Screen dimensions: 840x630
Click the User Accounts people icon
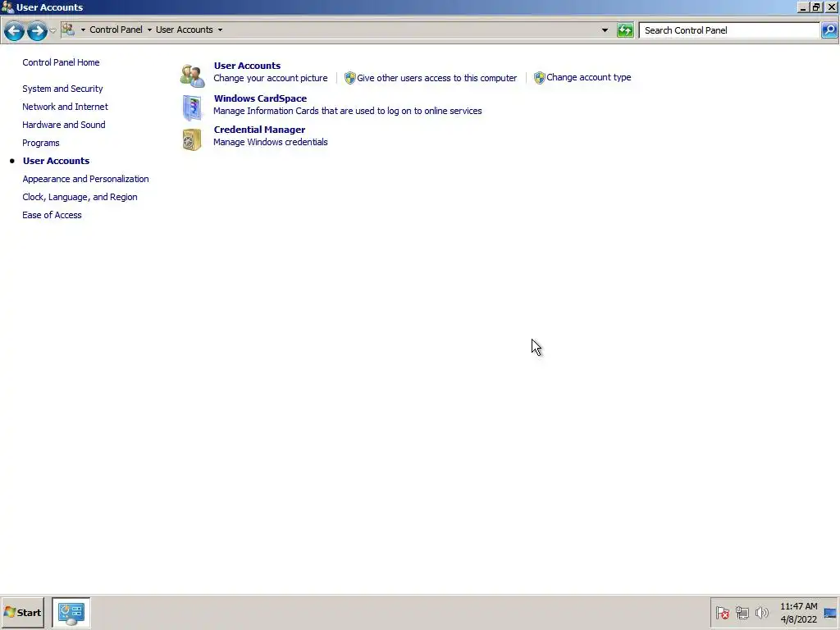(192, 75)
